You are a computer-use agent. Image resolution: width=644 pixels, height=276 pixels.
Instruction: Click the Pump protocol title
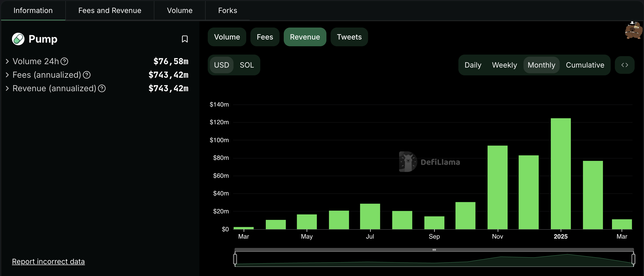pyautogui.click(x=43, y=39)
